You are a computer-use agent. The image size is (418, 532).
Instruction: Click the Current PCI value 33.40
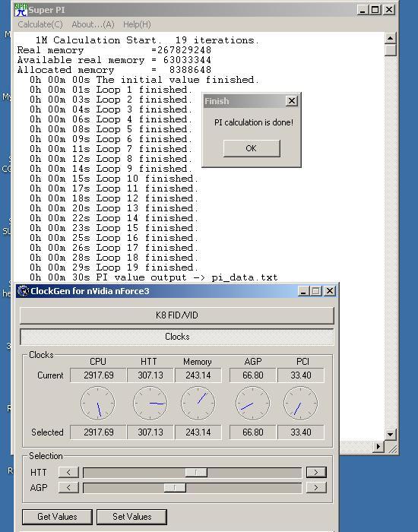(x=301, y=375)
